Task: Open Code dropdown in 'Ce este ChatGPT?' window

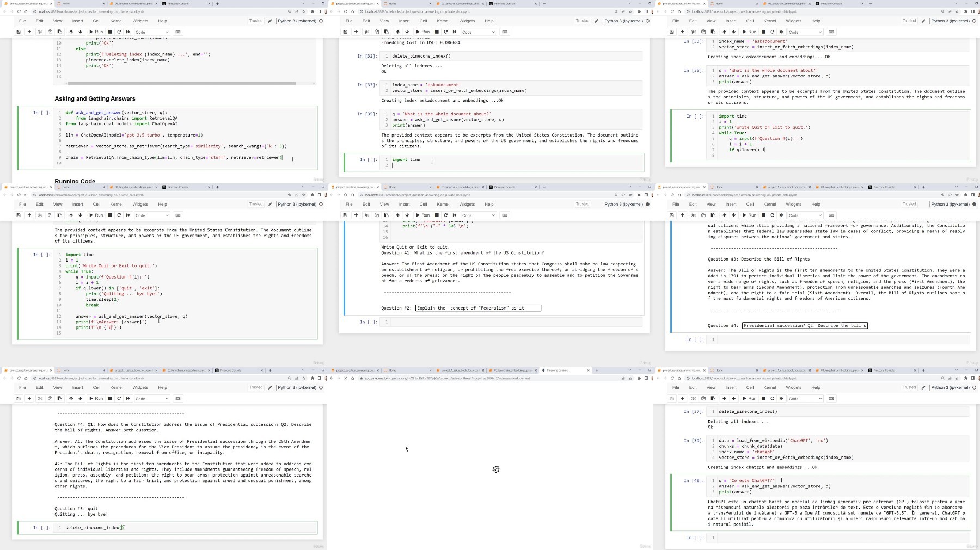Action: pyautogui.click(x=805, y=398)
